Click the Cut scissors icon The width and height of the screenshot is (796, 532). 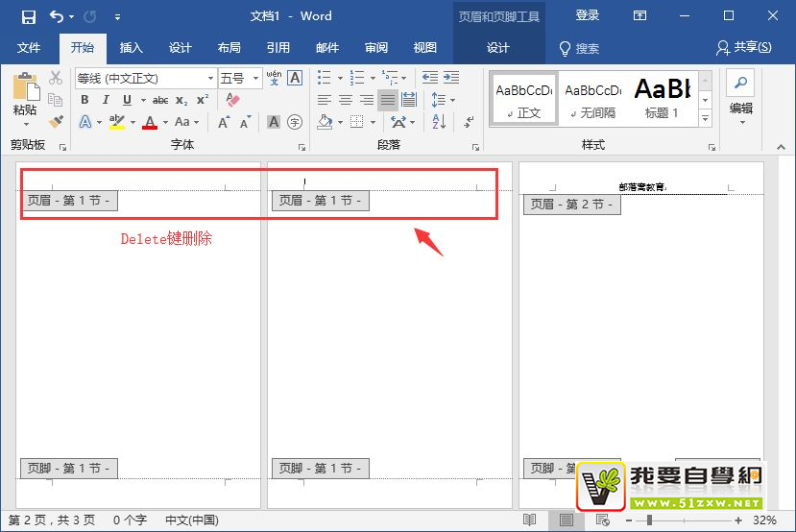pyautogui.click(x=56, y=78)
